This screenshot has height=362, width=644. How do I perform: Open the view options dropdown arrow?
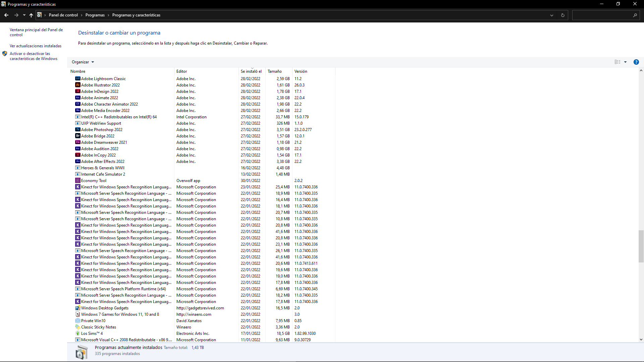point(625,62)
